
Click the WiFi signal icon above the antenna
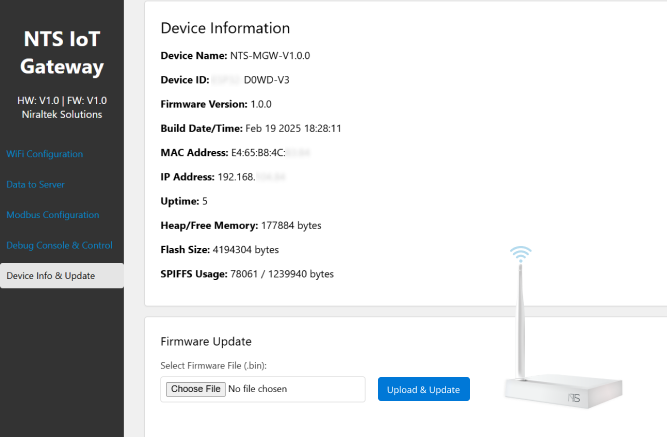pyautogui.click(x=520, y=255)
